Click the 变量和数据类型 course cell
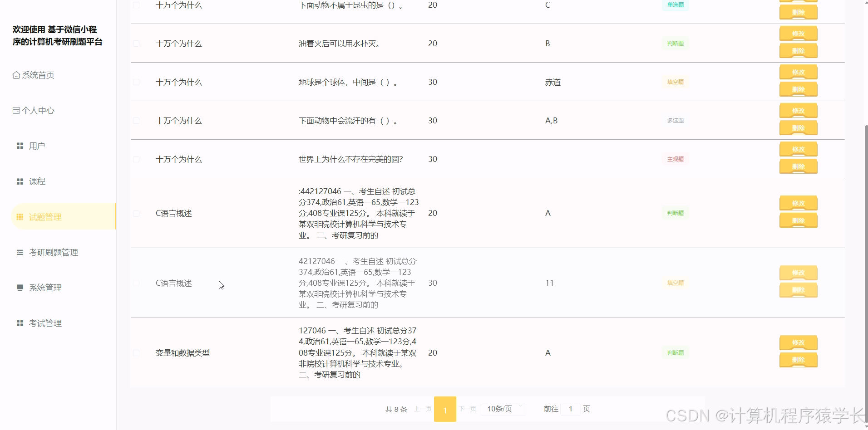 (182, 353)
